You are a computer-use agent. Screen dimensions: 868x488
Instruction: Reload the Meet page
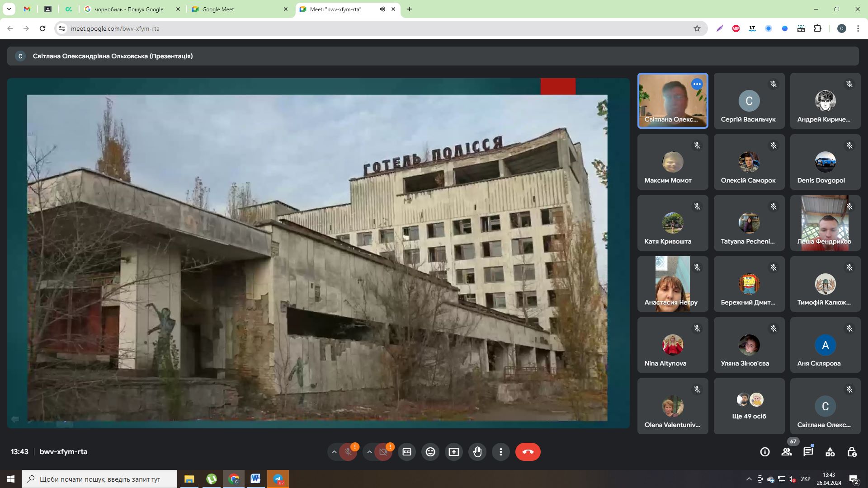(x=42, y=28)
